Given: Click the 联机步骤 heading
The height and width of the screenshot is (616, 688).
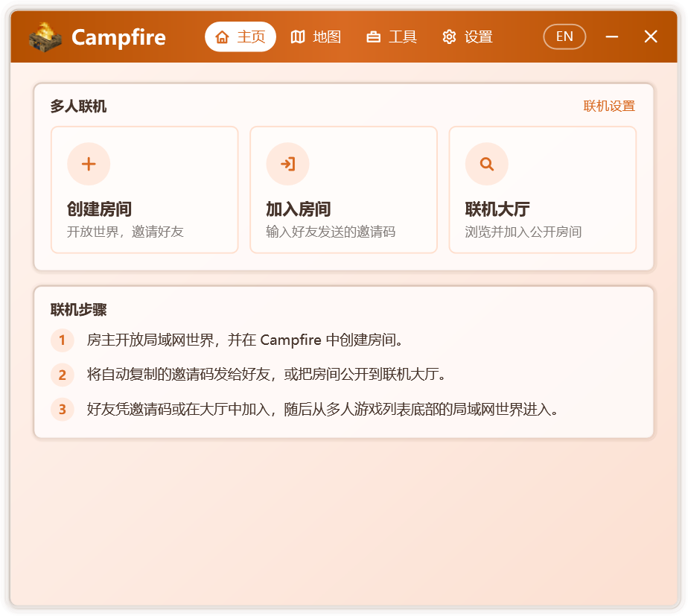Looking at the screenshot, I should 78,310.
